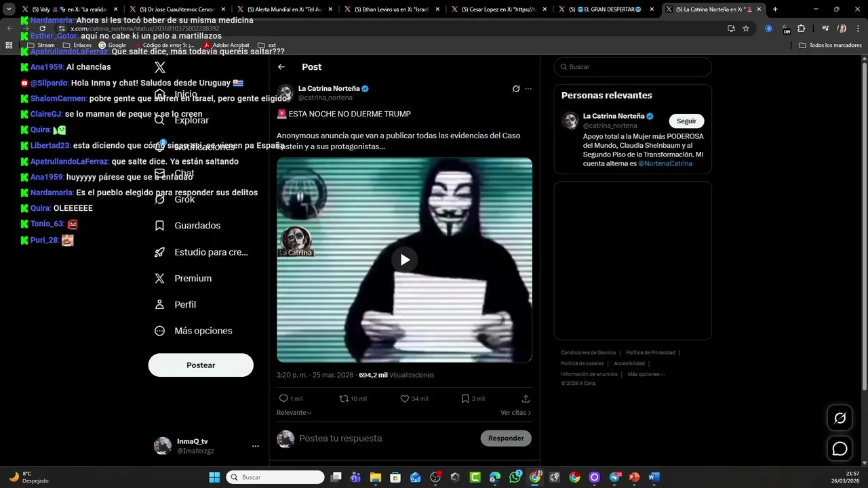868x488 pixels.
Task: Click the Postear button
Action: pos(201,365)
